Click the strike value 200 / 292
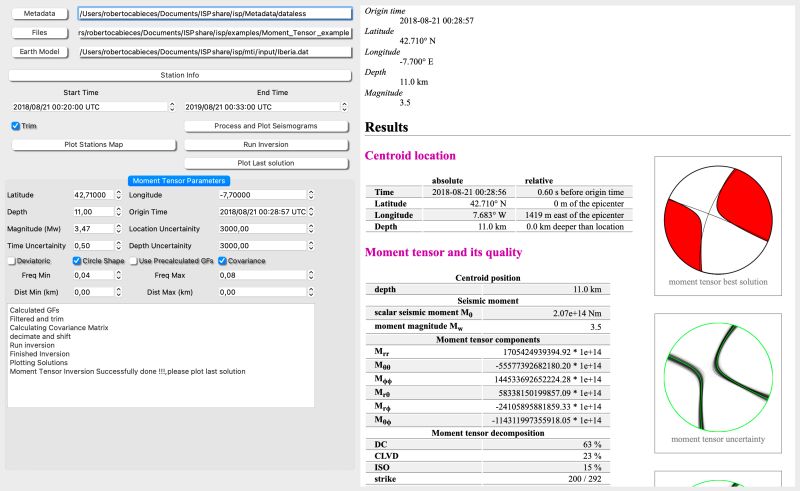Screen dimensions: 800x491 pyautogui.click(x=585, y=479)
